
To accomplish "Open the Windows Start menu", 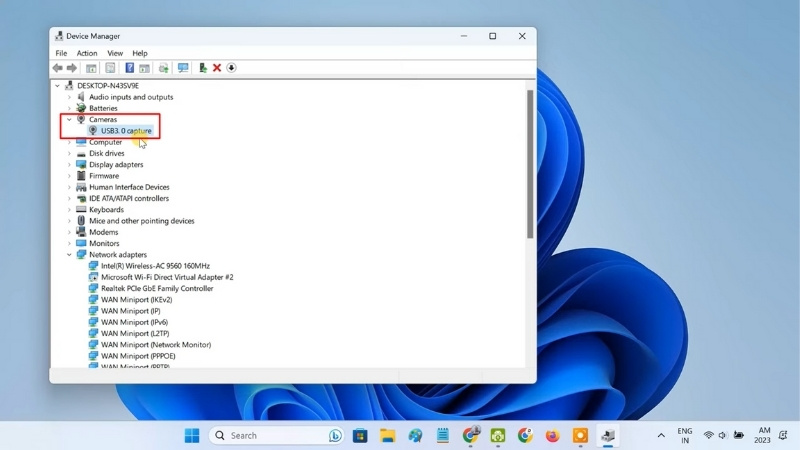I will (x=192, y=436).
